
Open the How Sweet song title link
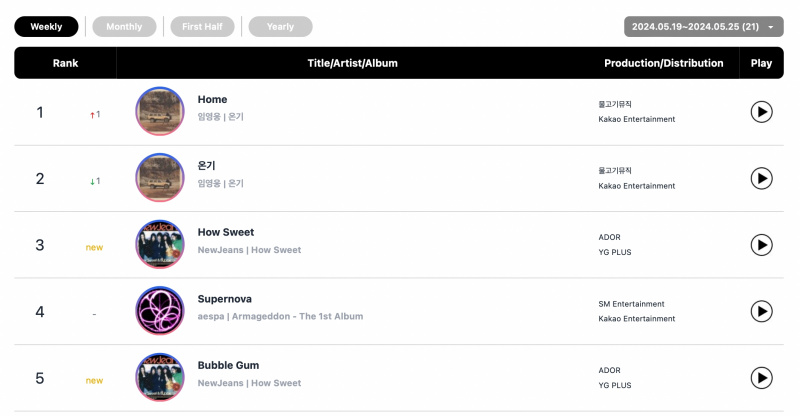pos(226,232)
